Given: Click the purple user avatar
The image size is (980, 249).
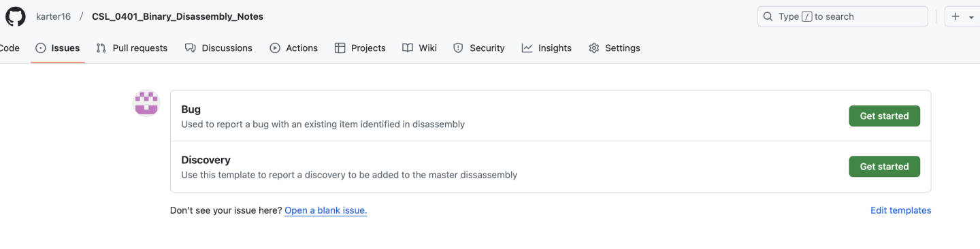Looking at the screenshot, I should pyautogui.click(x=146, y=103).
